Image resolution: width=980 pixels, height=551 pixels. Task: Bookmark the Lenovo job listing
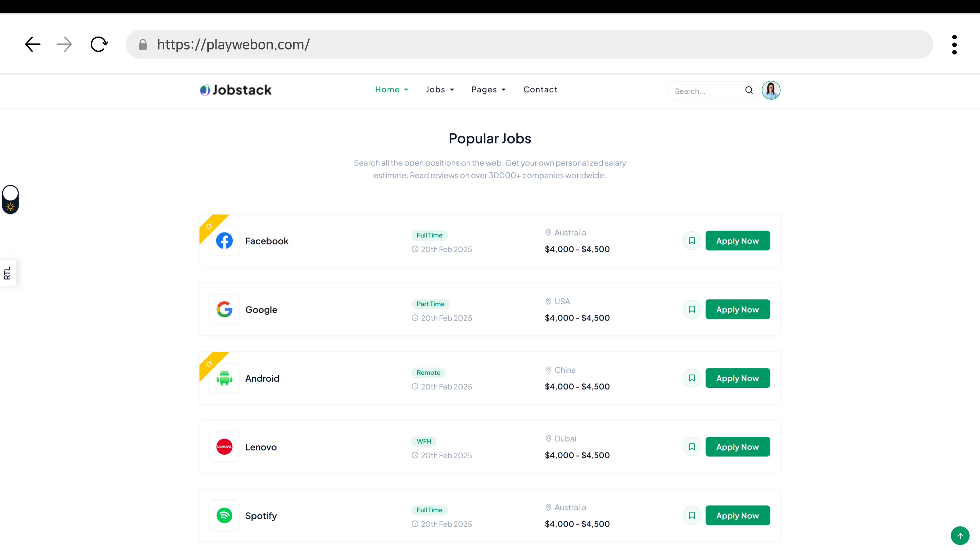[692, 447]
